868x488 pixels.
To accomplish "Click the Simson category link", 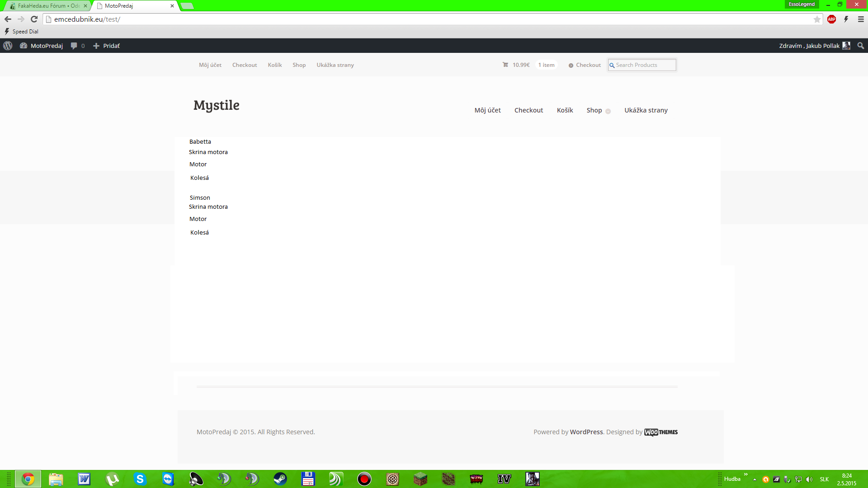I will pos(200,197).
